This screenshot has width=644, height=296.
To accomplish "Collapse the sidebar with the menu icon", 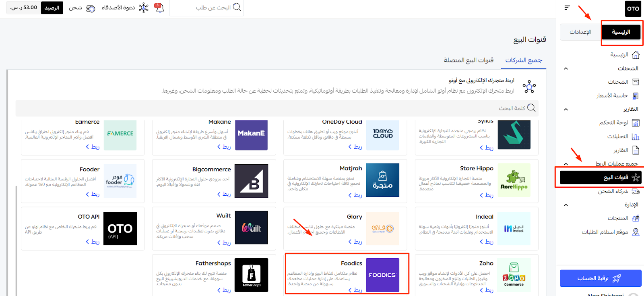I will point(567,8).
